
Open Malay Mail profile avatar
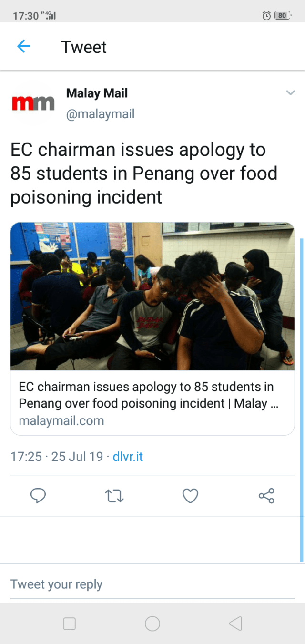[x=33, y=103]
